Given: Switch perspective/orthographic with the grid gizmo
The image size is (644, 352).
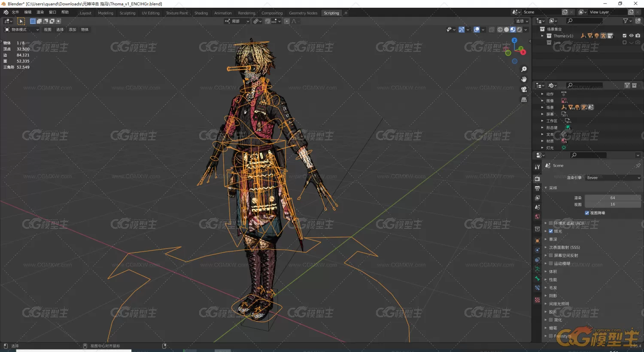Looking at the screenshot, I should tap(524, 100).
